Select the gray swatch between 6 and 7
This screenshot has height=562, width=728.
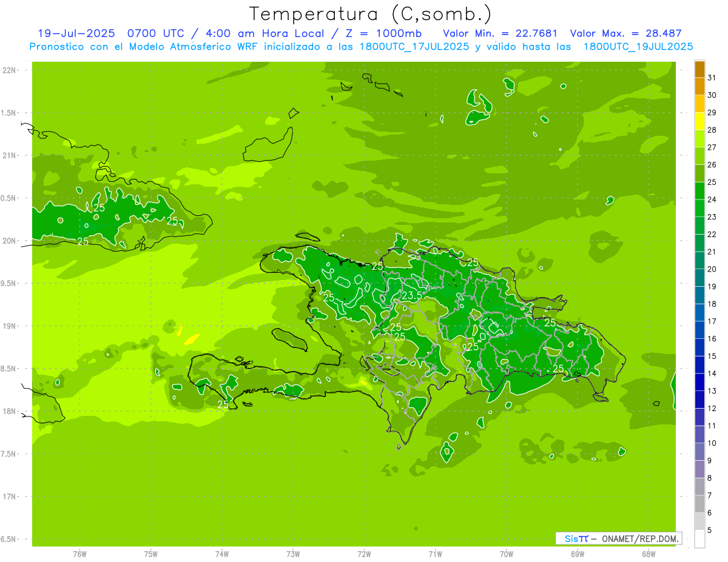tap(699, 504)
